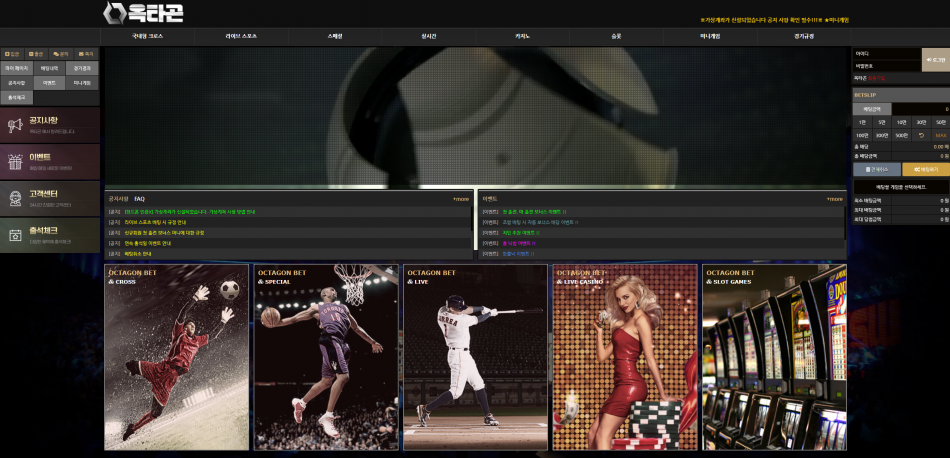
Task: Select the 공지사항 tab in notice panel
Action: pyautogui.click(x=118, y=199)
